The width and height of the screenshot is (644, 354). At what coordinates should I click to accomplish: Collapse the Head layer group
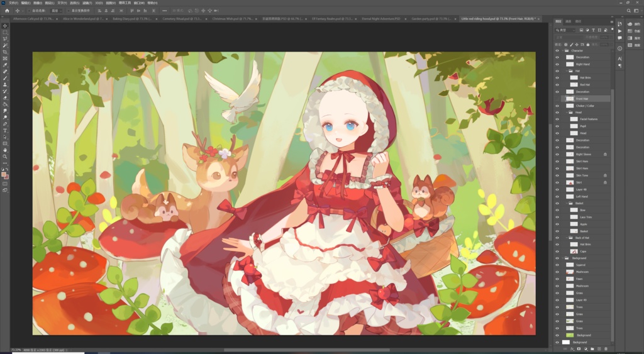(x=567, y=112)
